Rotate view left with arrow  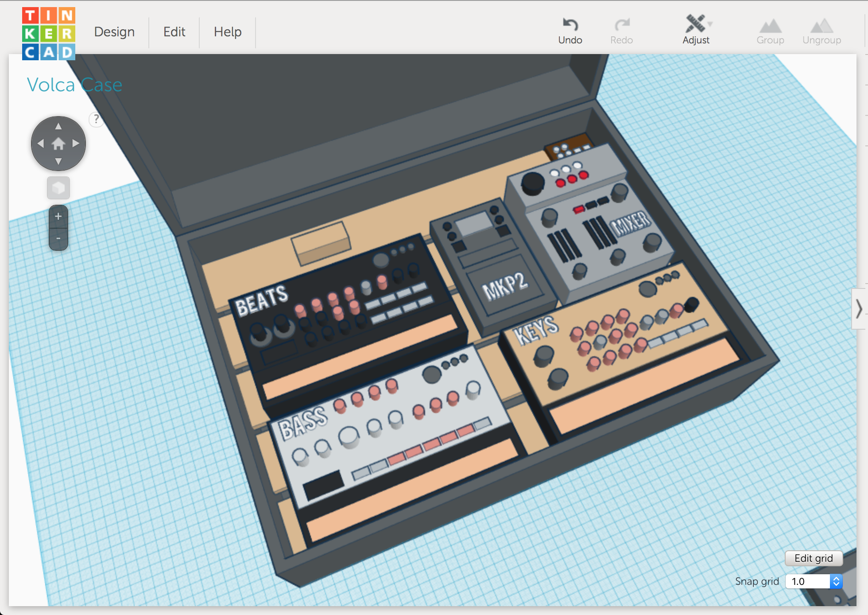click(x=41, y=144)
